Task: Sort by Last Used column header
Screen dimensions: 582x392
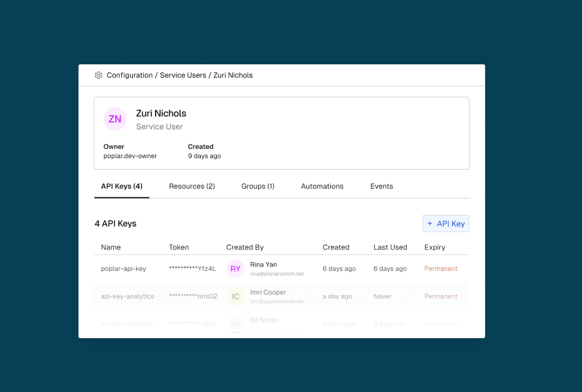Action: pos(390,247)
